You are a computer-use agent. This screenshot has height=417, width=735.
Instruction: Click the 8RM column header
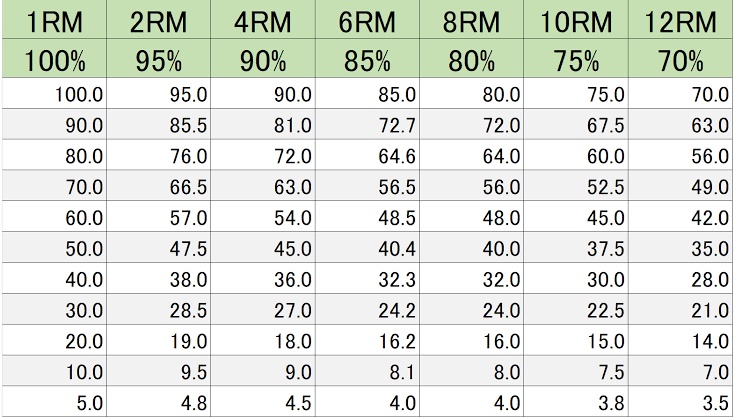[x=472, y=20]
